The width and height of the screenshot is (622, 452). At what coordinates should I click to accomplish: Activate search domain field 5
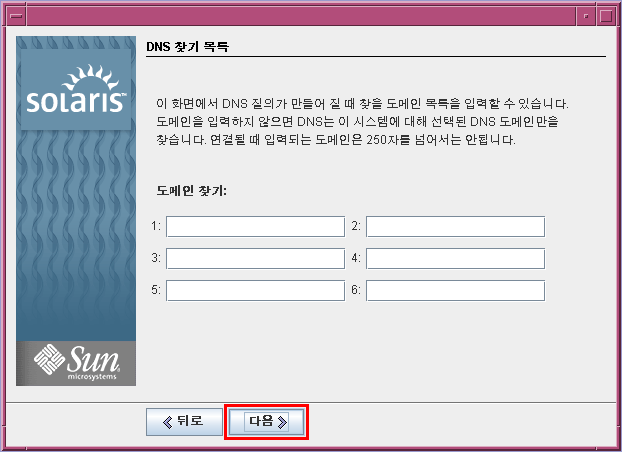tap(255, 290)
